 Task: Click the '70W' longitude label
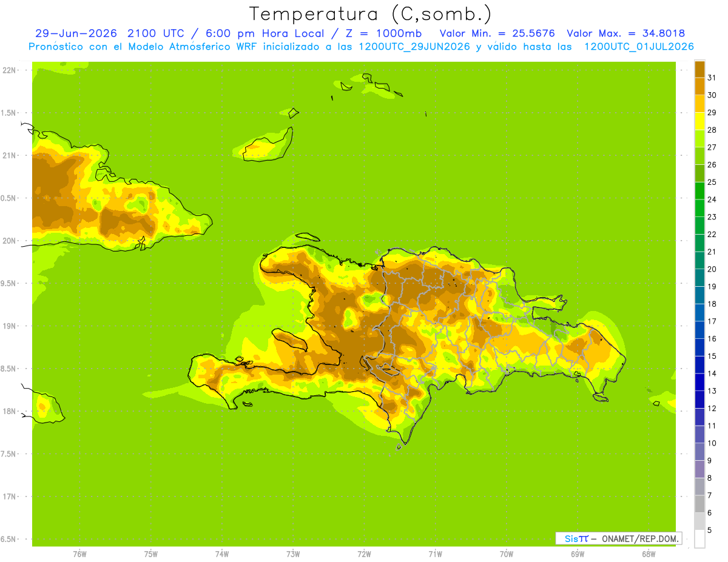[507, 554]
